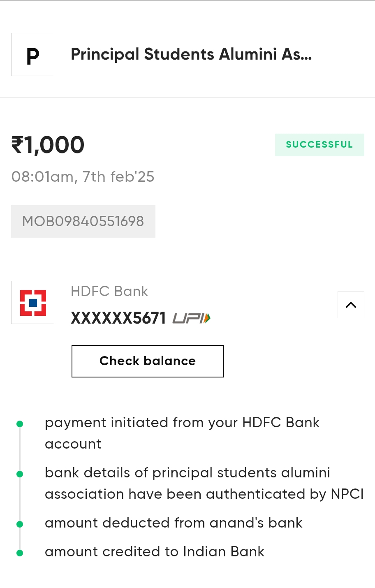Tap the 08:01am, 7th feb'25 timestamp
This screenshot has height=588, width=375.
pyautogui.click(x=83, y=177)
